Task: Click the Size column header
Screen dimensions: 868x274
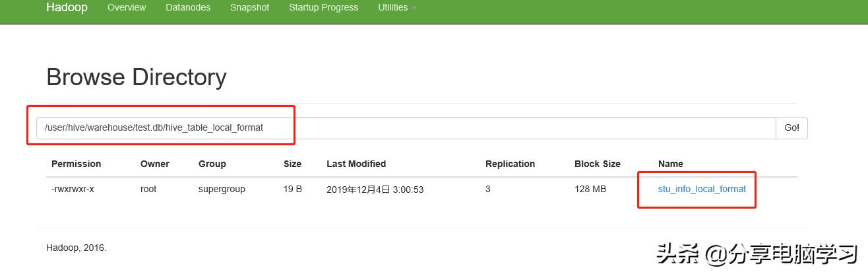Action: tap(292, 164)
